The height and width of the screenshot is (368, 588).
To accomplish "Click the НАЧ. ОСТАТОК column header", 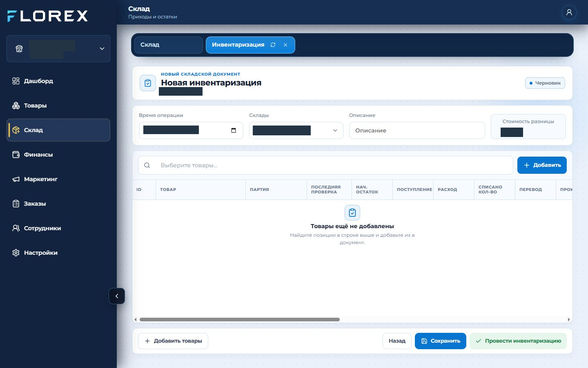I will click(x=372, y=190).
